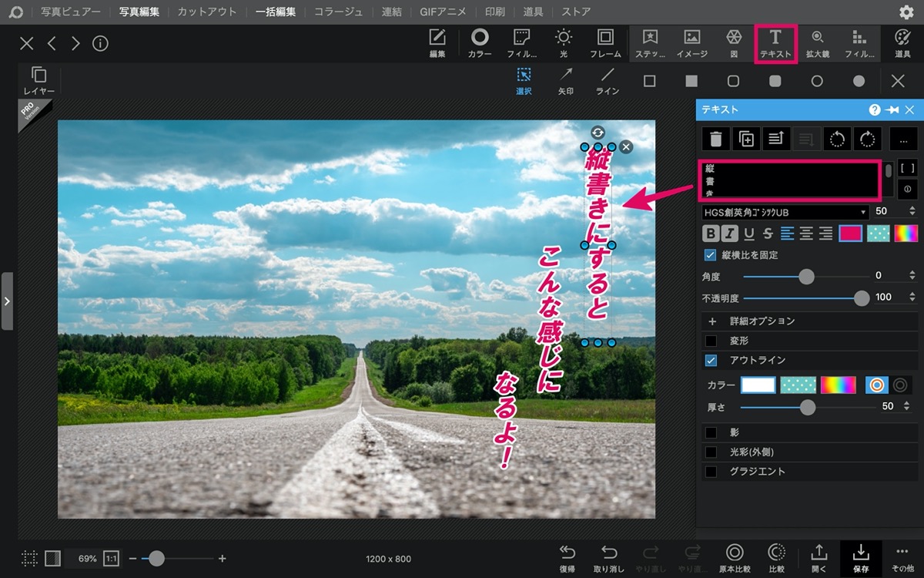The image size is (924, 578).
Task: Switch to 写真ビュアー viewer tab
Action: [x=71, y=12]
